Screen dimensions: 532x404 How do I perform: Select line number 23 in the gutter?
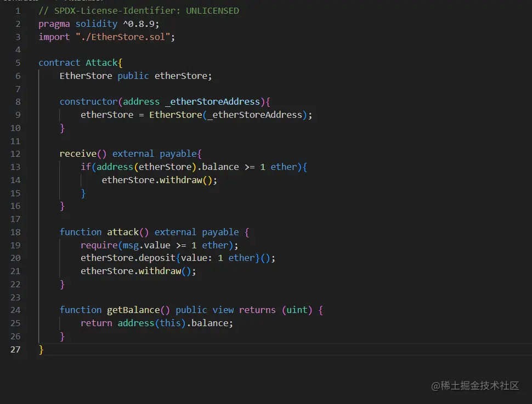pyautogui.click(x=15, y=298)
